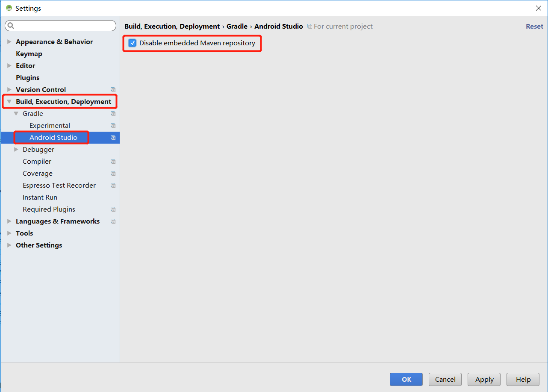Confirm with the OK button
Screen dimensions: 548x392
(406, 379)
